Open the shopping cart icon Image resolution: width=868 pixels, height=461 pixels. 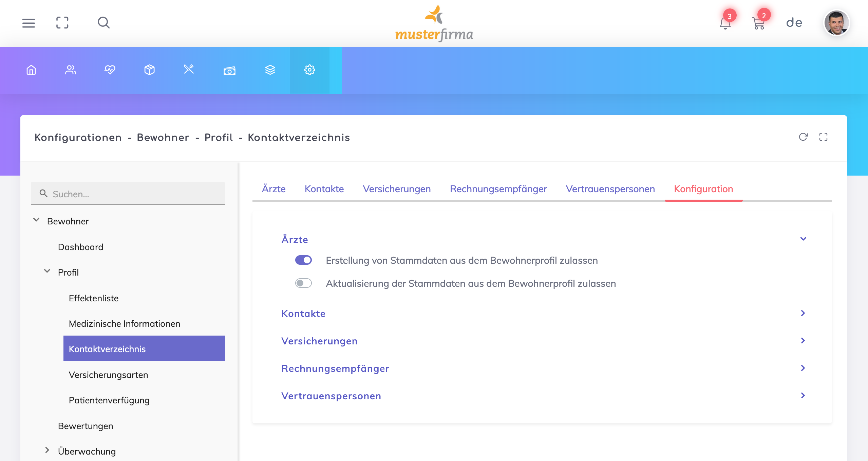click(758, 23)
